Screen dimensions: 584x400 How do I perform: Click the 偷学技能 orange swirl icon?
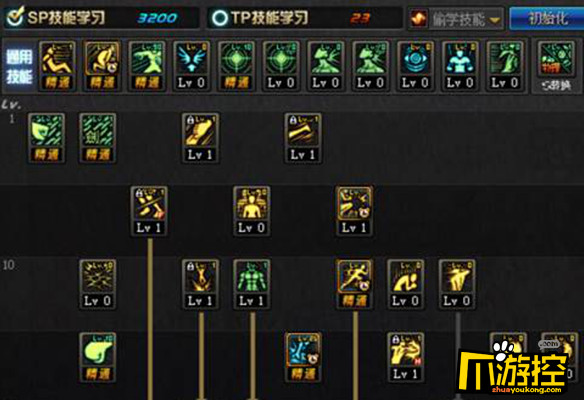(418, 18)
